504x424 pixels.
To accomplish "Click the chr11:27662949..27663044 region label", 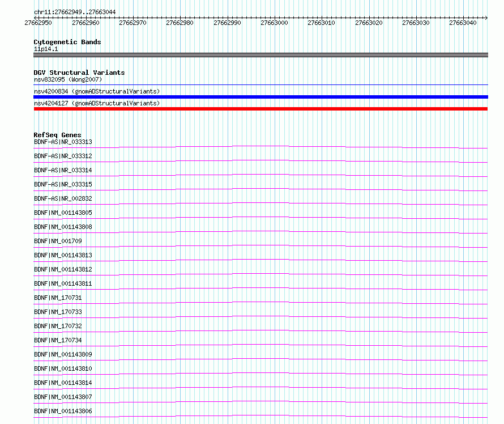I will 75,12.
